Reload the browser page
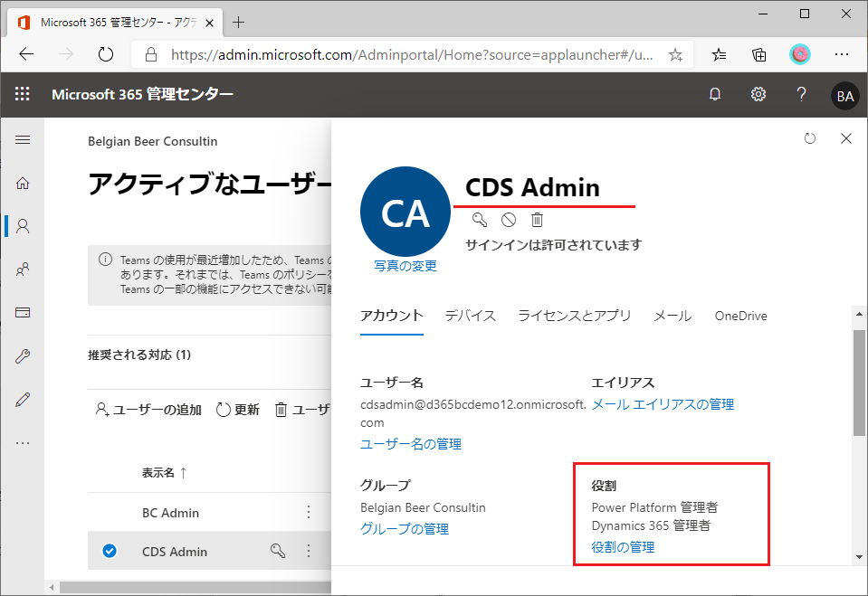 105,54
